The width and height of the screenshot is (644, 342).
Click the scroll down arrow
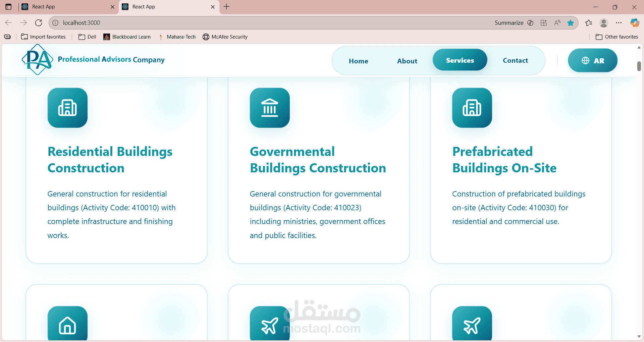[639, 337]
